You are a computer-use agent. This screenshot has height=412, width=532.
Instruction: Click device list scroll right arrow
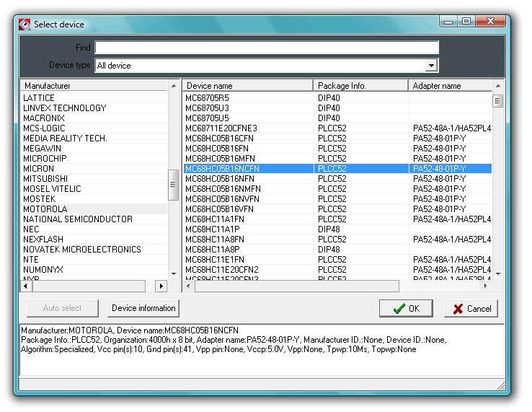pos(486,286)
